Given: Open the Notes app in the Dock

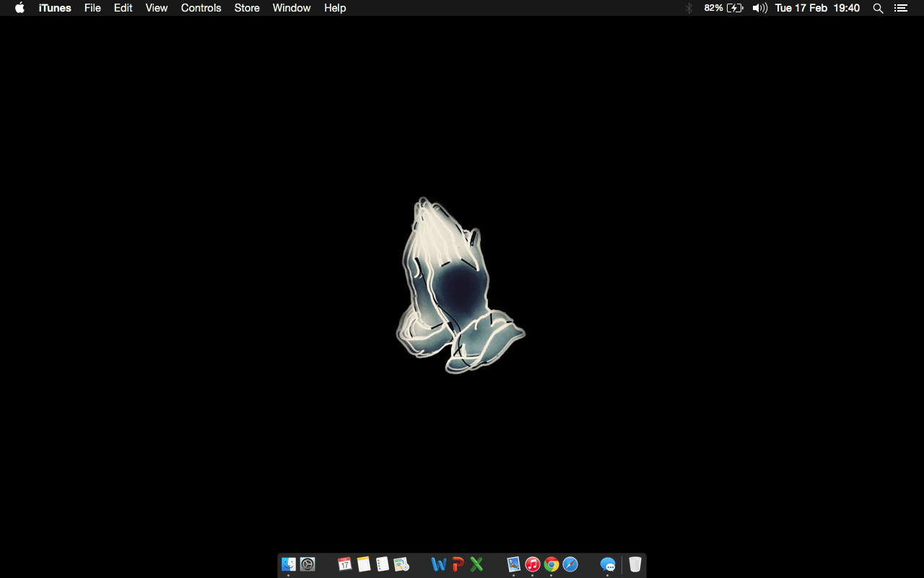Looking at the screenshot, I should tap(364, 564).
